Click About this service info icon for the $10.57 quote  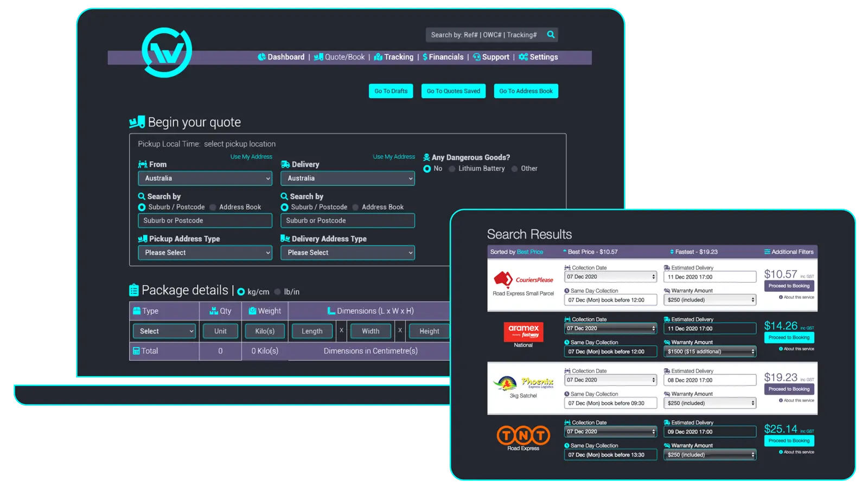click(x=781, y=297)
